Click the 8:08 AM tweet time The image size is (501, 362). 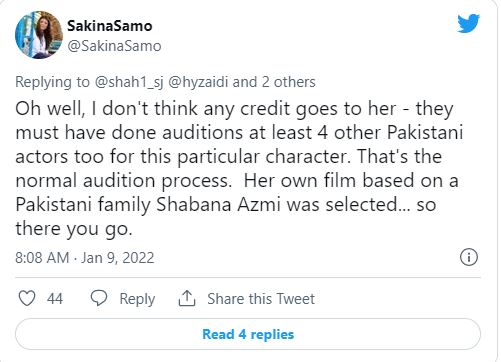pyautogui.click(x=42, y=258)
